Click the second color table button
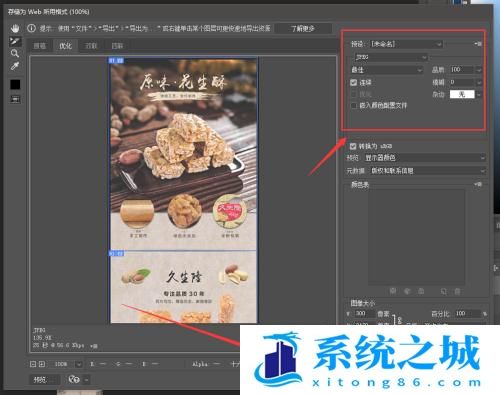This screenshot has width=500, height=395. [x=407, y=291]
